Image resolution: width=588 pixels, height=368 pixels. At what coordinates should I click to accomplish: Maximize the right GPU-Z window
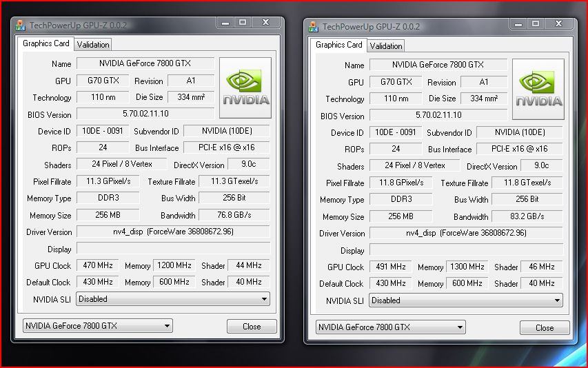click(536, 24)
